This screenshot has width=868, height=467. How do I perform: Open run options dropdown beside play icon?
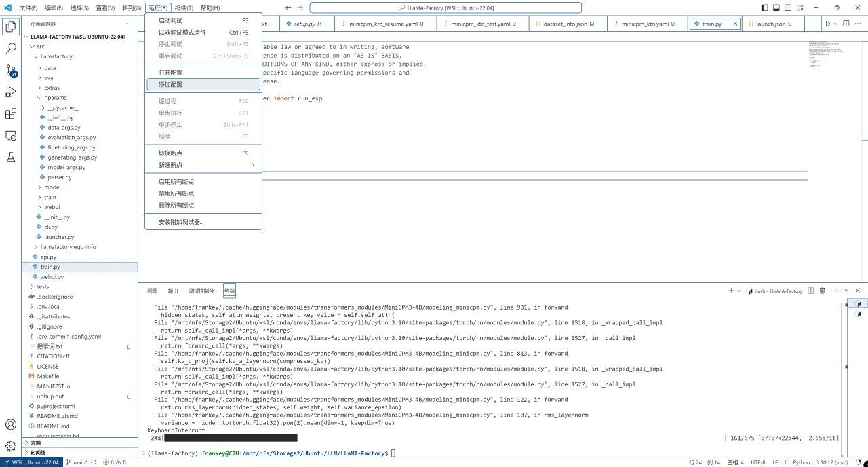point(835,24)
